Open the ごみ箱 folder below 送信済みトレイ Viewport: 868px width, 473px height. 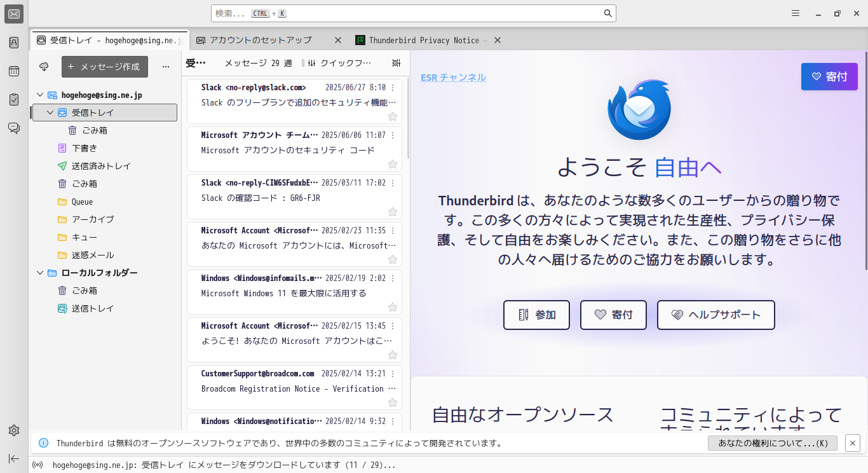tap(104, 184)
